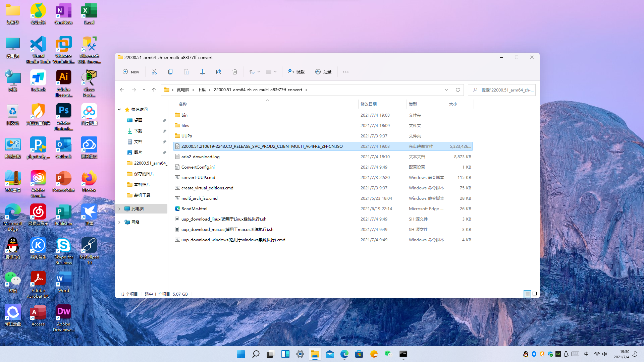Screen dimensions: 644x362
Task: Click the Rename icon in toolbar
Action: (203, 72)
